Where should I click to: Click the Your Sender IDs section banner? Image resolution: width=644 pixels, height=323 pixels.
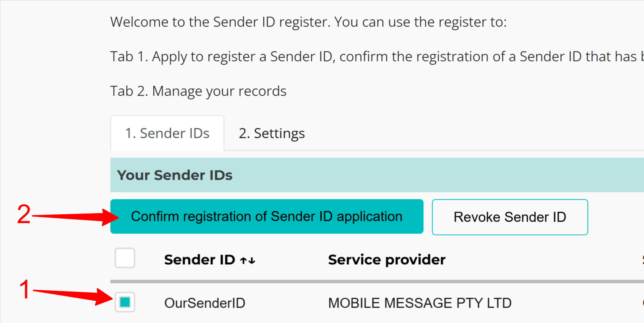click(x=376, y=175)
